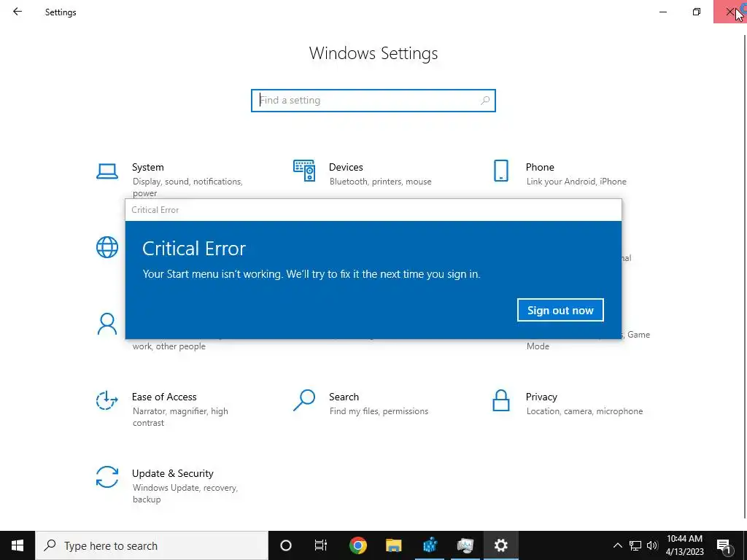Screen dimensions: 747x560
Task: Click the Sign out now button
Action: click(x=560, y=310)
